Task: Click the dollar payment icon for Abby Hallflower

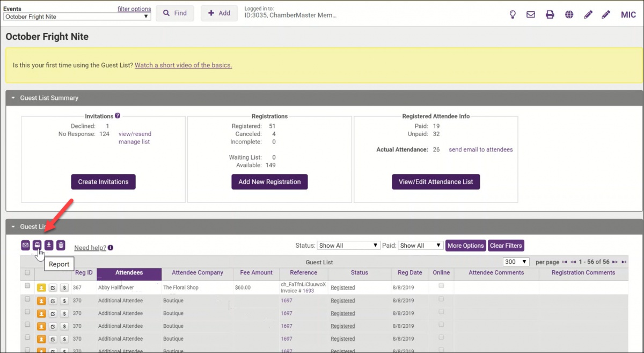Action: (x=64, y=287)
